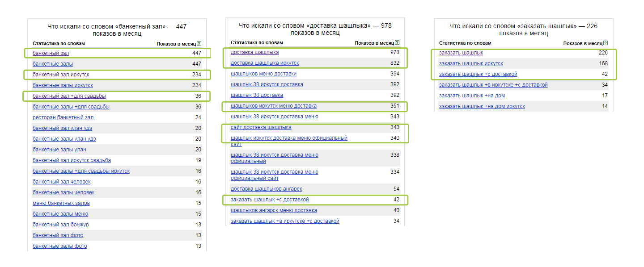Image resolution: width=644 pixels, height=267 pixels.
Task: Open заказать шашлык +в иркутске +с доставкой in right table
Action: pyautogui.click(x=493, y=85)
